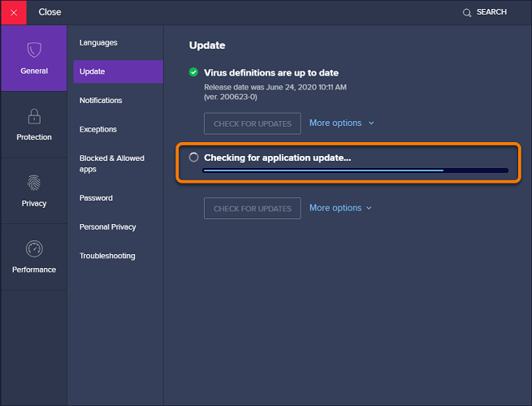Click the search magnifier icon
The image size is (532, 406).
click(x=467, y=13)
